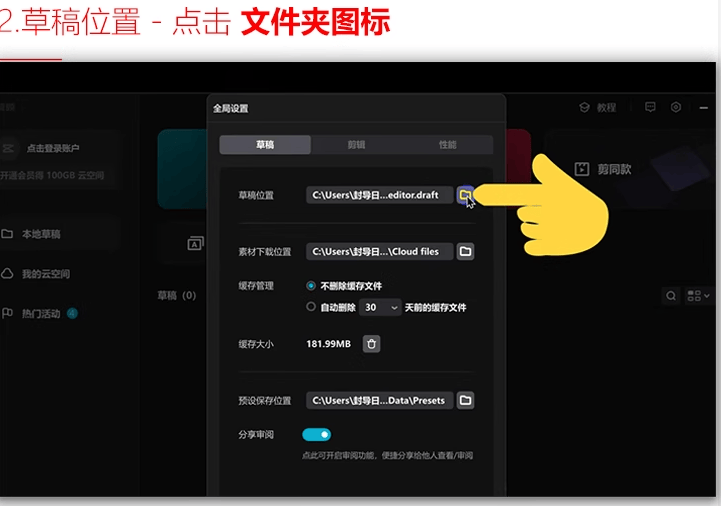
Task: Clear cache with the trash icon
Action: (x=371, y=344)
